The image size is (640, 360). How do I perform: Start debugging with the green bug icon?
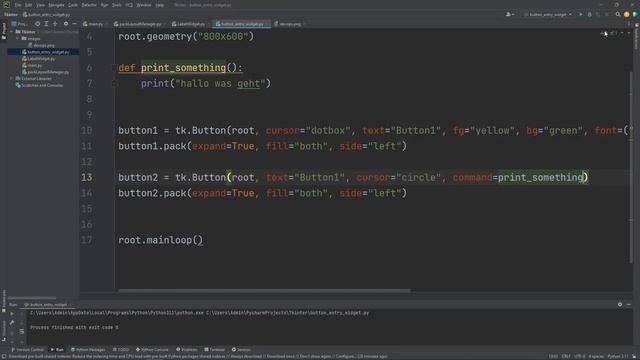[x=589, y=14]
